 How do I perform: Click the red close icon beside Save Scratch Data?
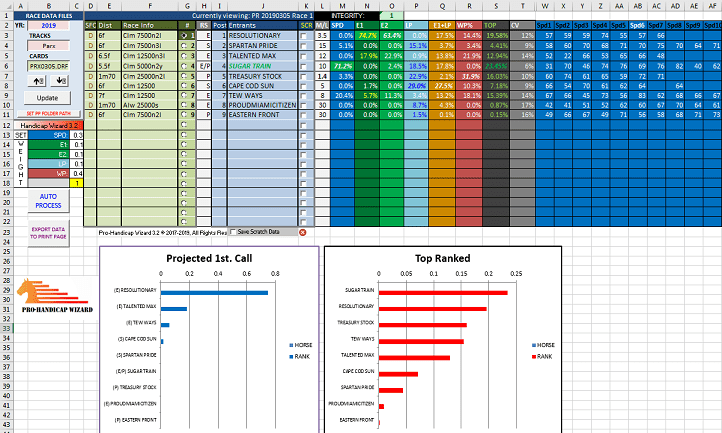[305, 232]
